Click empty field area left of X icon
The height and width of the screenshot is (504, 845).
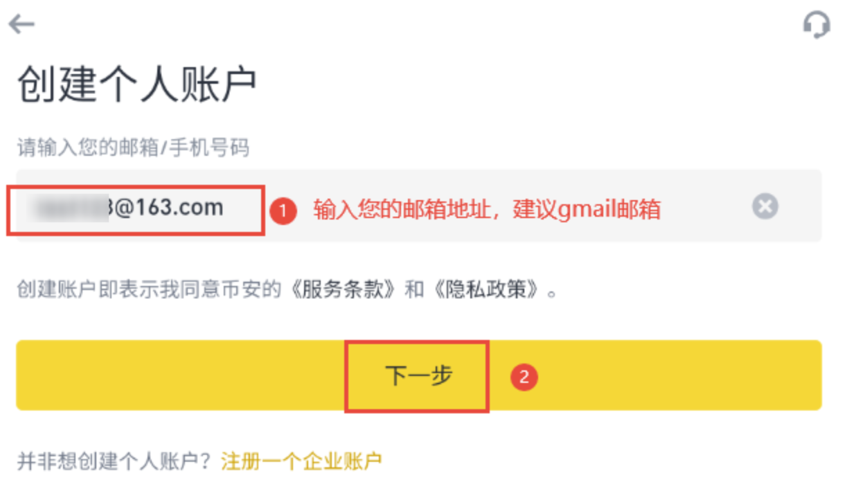click(x=706, y=206)
